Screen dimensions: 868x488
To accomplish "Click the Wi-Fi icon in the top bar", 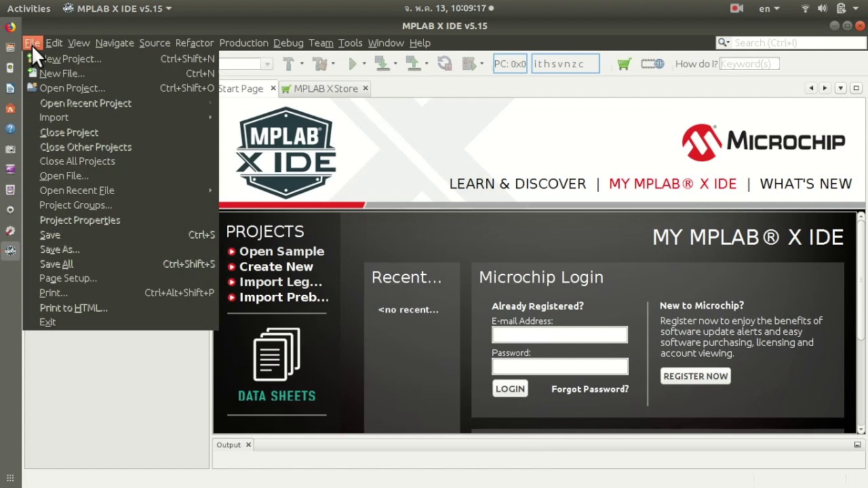I will 806,8.
